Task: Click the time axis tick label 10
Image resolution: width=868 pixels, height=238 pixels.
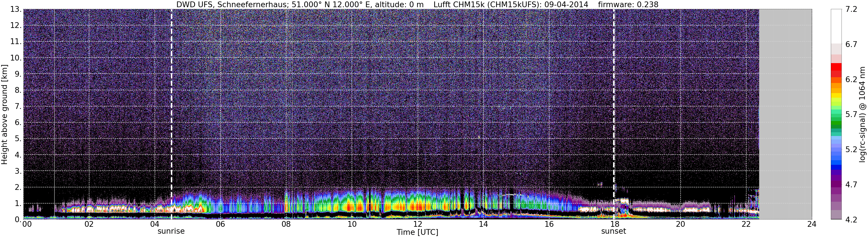Action: point(352,224)
